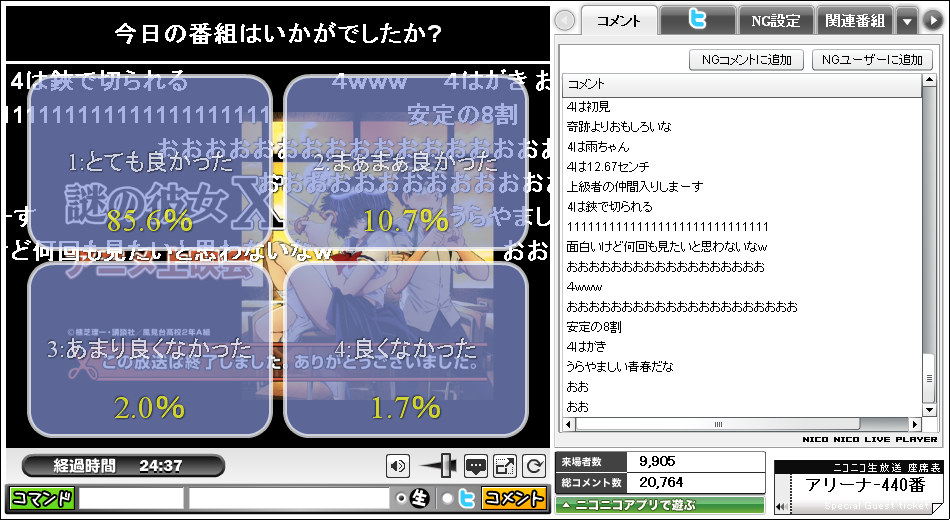Select comment row 4は鋏で切られる
Viewport: 950px width, 520px height.
(742, 207)
